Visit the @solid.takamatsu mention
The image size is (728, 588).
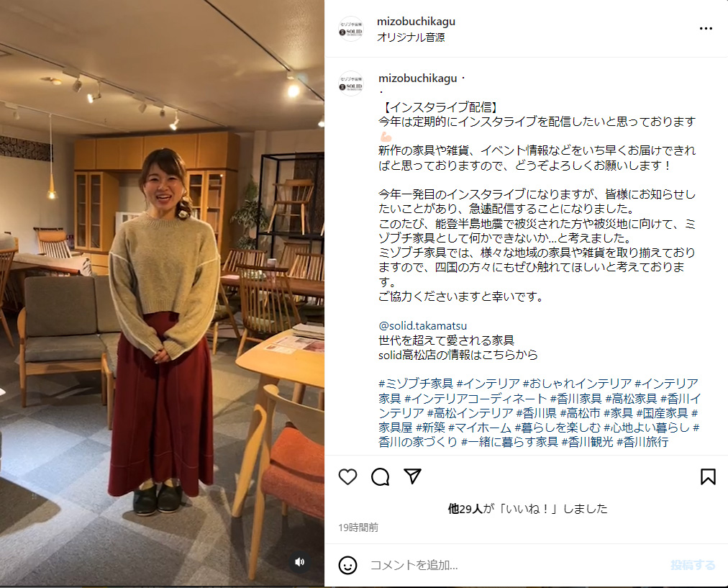pyautogui.click(x=423, y=325)
